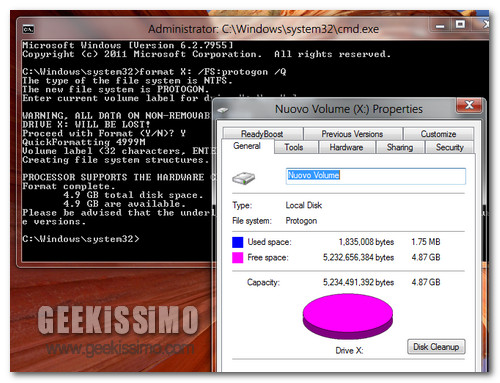This screenshot has height=383, width=500.
Task: Go to the Sharing tab
Action: [x=400, y=147]
